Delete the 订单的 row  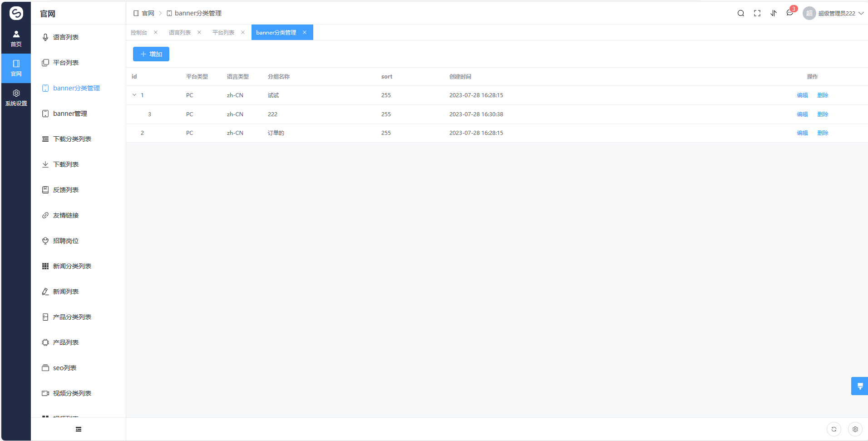pos(823,133)
